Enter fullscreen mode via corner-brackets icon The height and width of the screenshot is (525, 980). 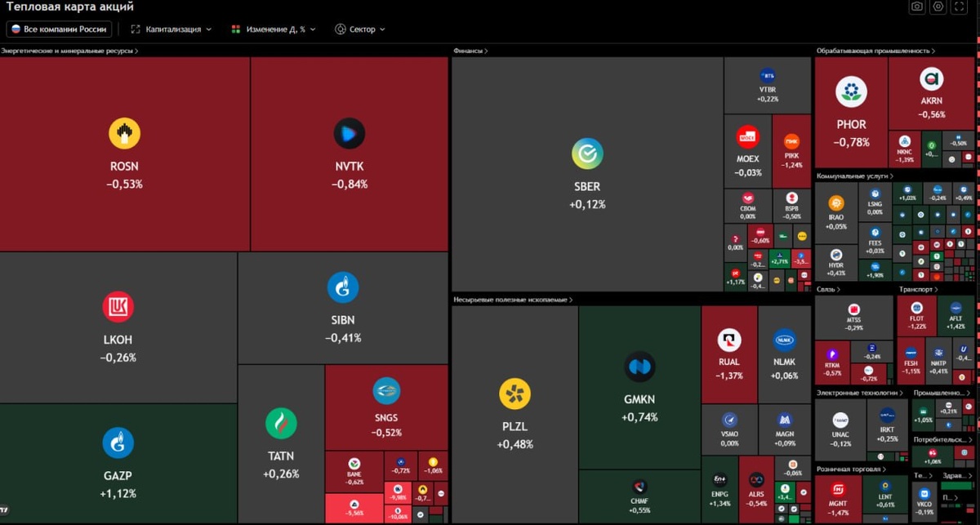960,7
